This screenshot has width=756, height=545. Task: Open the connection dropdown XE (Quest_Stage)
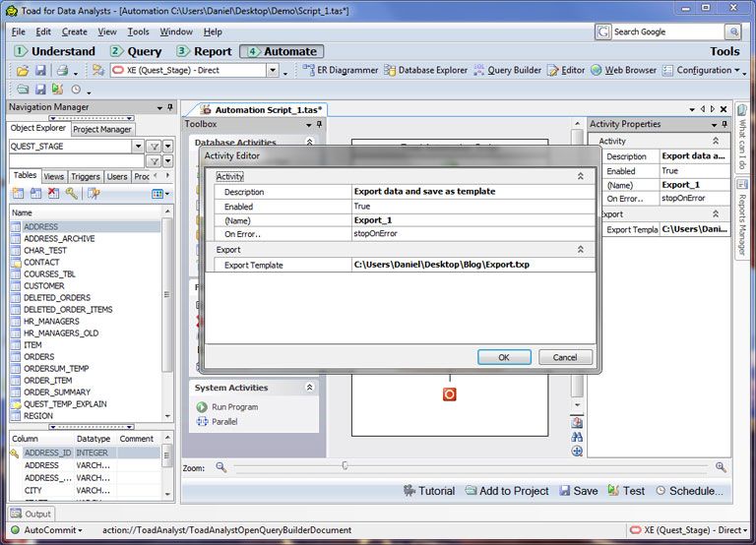tap(273, 71)
